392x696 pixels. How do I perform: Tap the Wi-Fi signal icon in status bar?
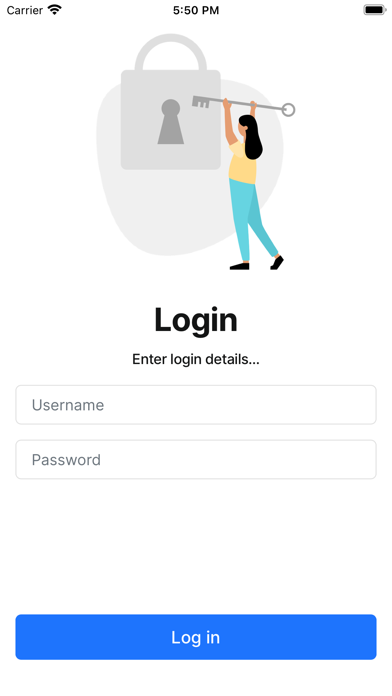[x=55, y=10]
